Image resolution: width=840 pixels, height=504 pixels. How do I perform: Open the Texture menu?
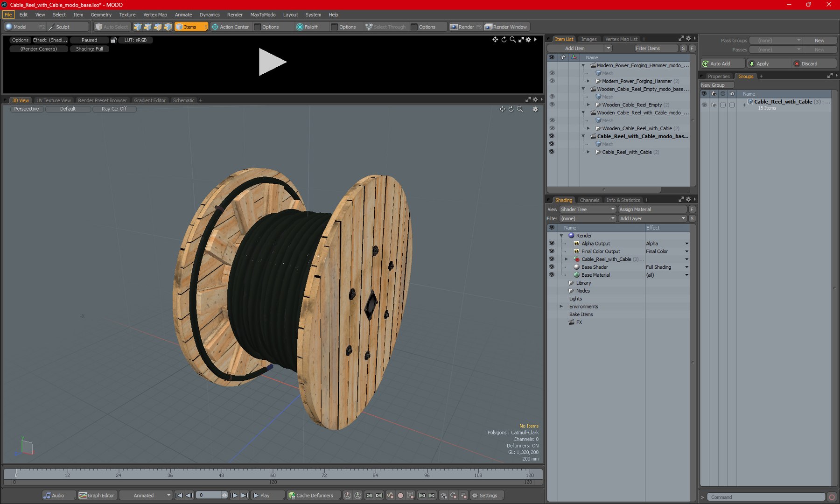click(127, 15)
